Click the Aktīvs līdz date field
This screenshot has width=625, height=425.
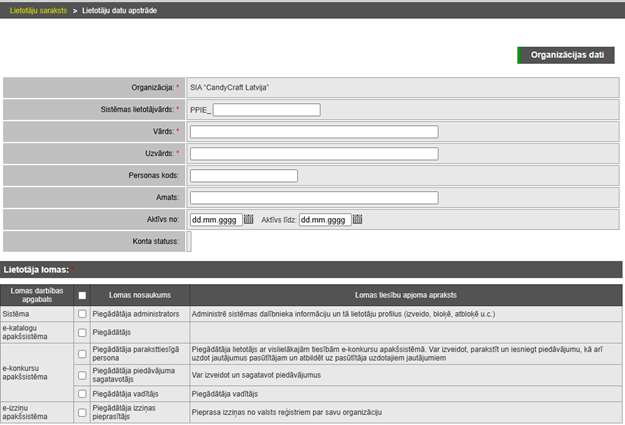[324, 220]
